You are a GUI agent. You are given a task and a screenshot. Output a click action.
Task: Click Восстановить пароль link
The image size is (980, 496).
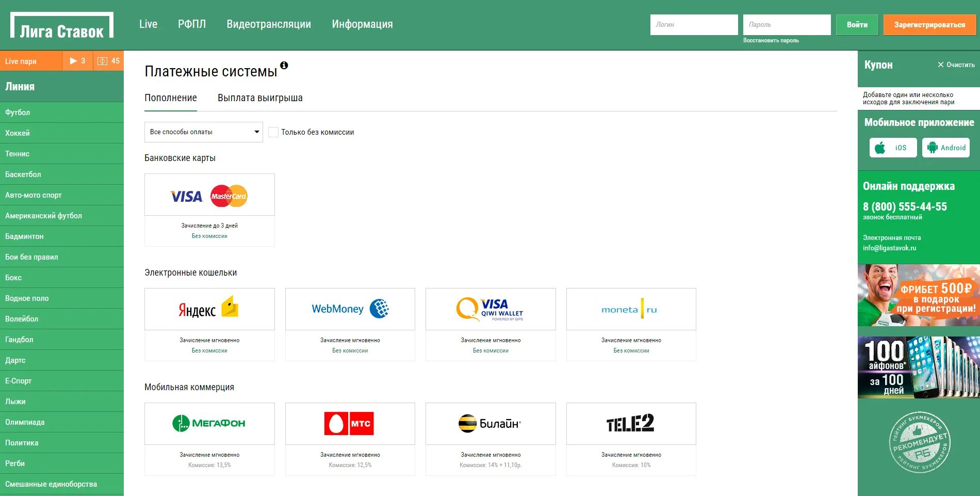(771, 40)
